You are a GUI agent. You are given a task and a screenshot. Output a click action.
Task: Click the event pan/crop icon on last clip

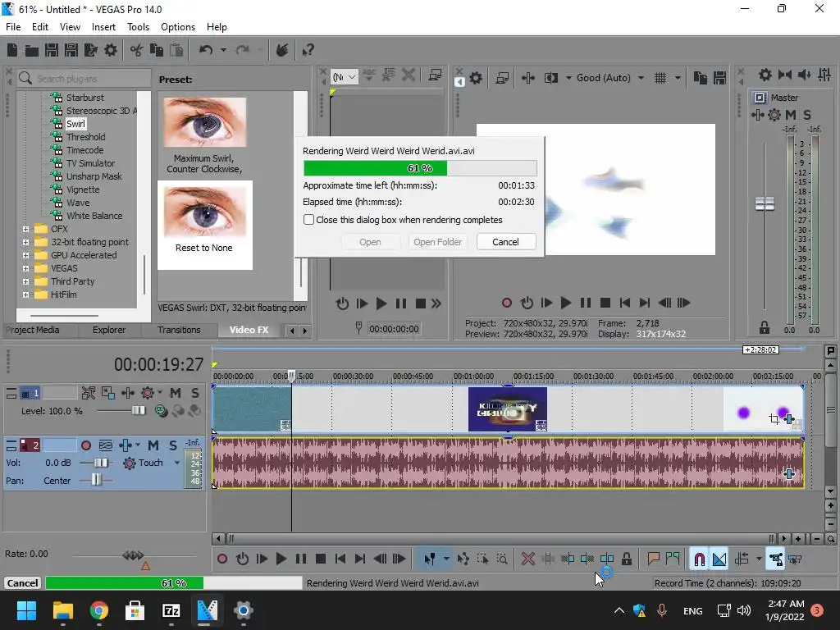tap(774, 419)
